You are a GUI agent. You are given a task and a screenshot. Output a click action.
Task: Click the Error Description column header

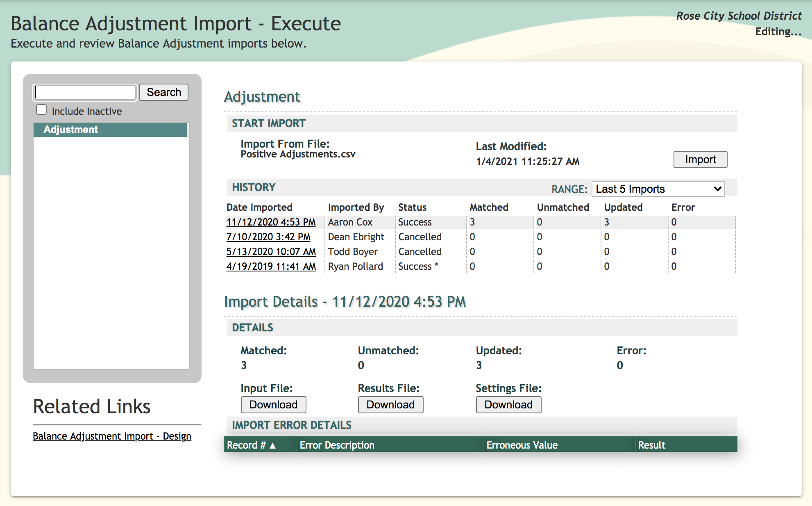coord(337,445)
